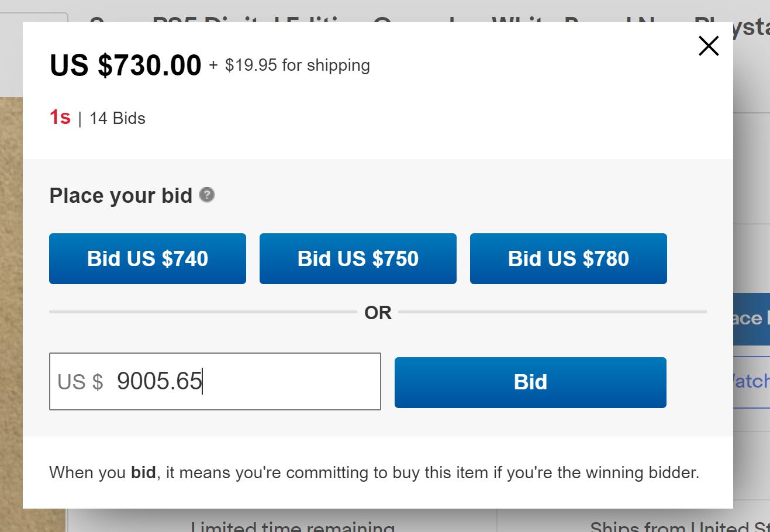Click the 1s countdown timer text
770x532 pixels.
59,118
